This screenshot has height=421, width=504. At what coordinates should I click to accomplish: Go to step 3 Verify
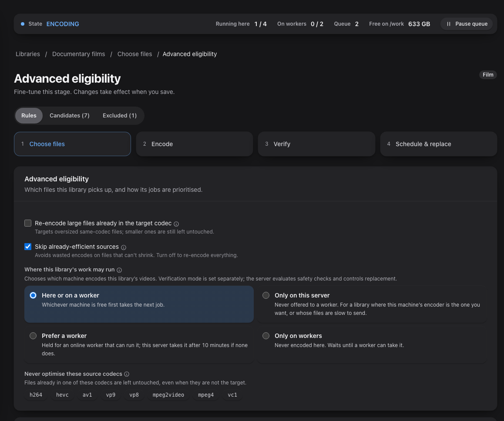click(316, 144)
